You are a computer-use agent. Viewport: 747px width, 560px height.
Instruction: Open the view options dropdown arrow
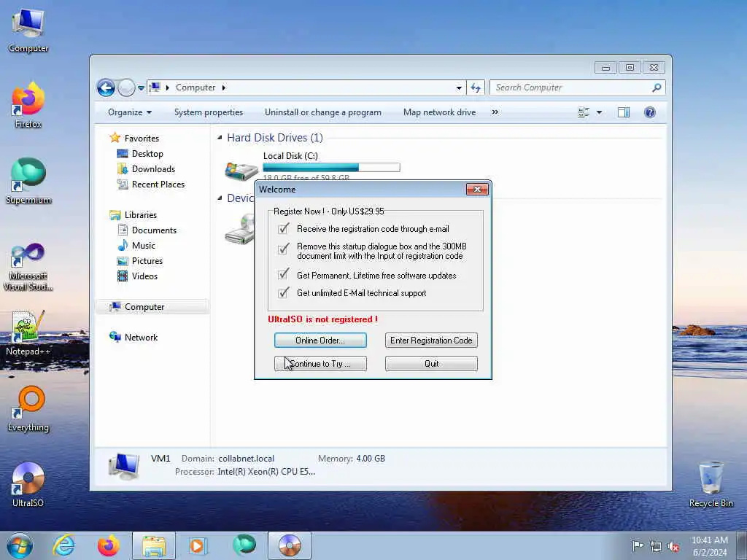point(600,112)
